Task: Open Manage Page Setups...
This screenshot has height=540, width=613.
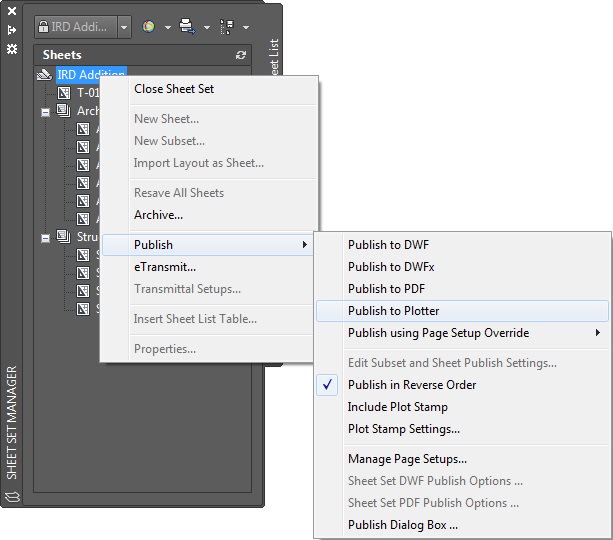Action: 462,459
